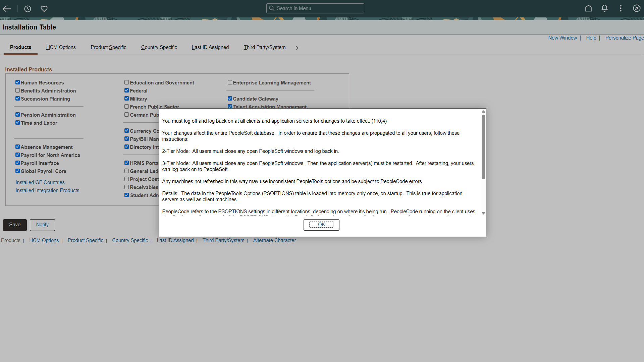Click OK in the message dialog
Image resolution: width=644 pixels, height=362 pixels.
321,225
